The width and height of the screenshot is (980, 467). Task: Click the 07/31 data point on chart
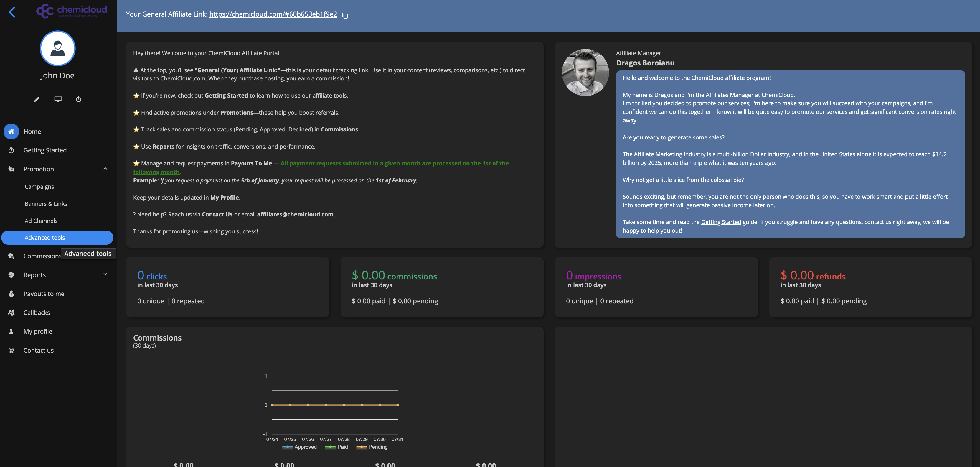pos(397,405)
